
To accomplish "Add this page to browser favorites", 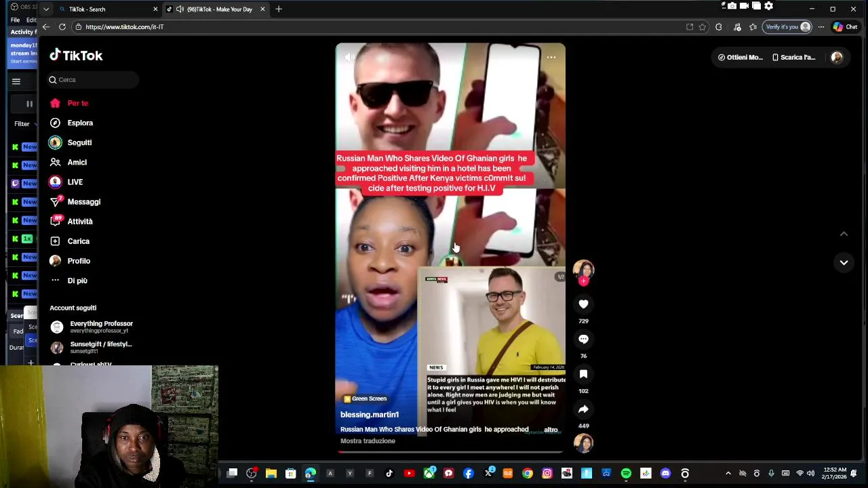I will point(703,27).
